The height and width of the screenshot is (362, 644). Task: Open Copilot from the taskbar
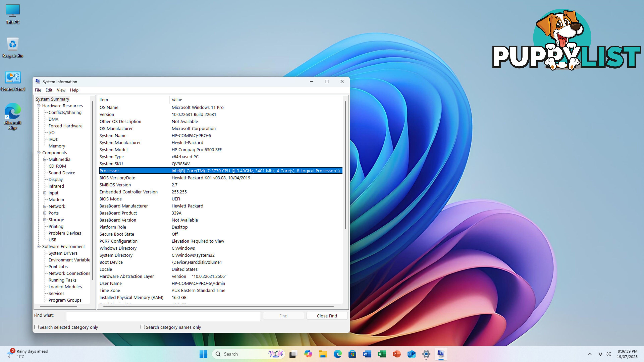click(308, 354)
